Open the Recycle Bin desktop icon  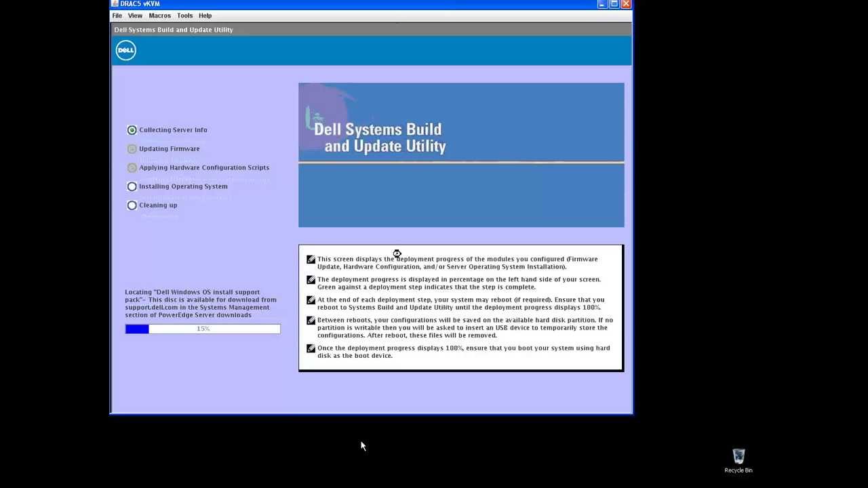(738, 461)
